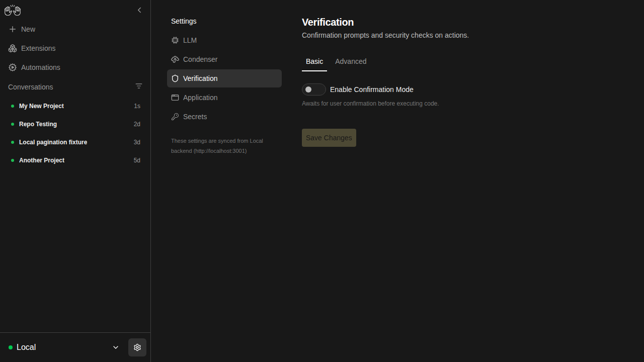Click the synced from Local backend note

tap(217, 146)
